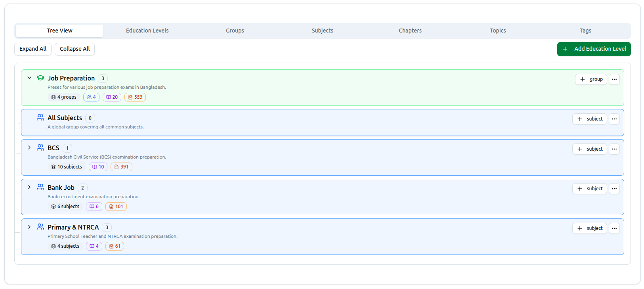644x289 pixels.
Task: Click the blue people count badge showing 4
Action: [91, 97]
